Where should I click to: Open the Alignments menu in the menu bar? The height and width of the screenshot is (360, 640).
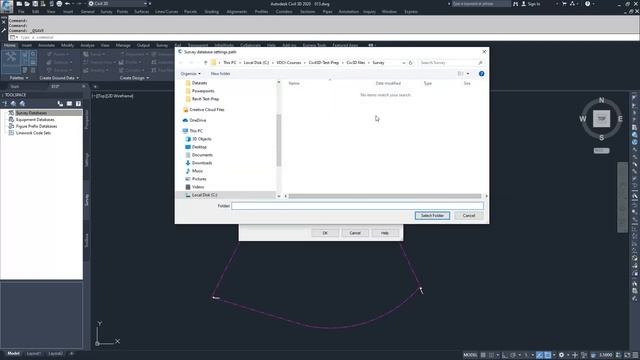pyautogui.click(x=237, y=12)
